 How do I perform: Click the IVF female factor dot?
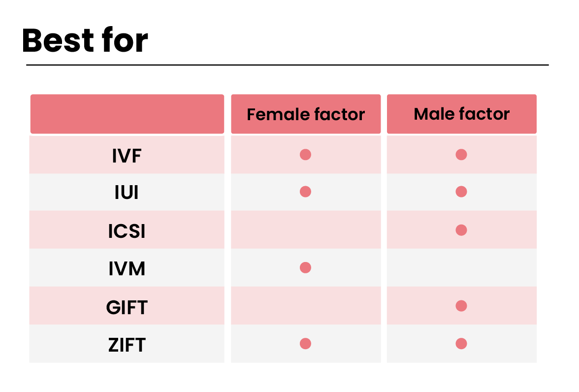tap(305, 155)
